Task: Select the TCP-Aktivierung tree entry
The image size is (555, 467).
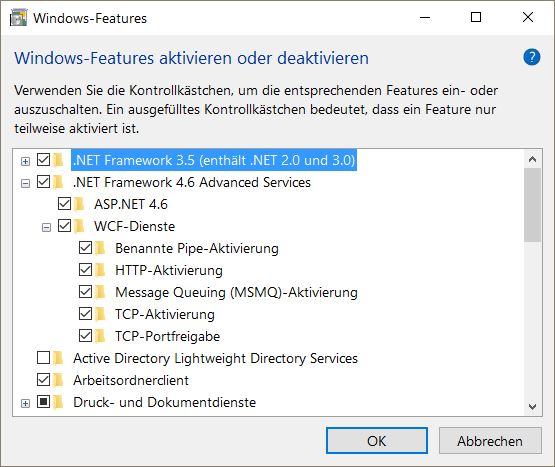Action: 165,314
